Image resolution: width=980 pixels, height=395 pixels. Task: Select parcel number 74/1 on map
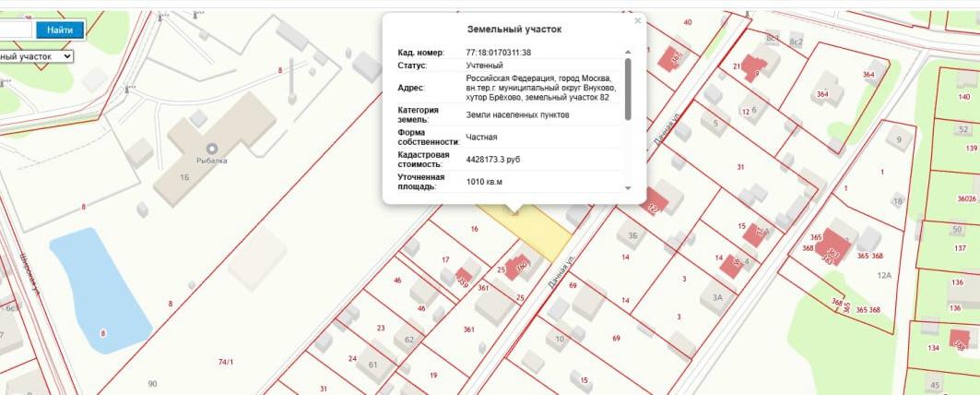click(x=225, y=363)
